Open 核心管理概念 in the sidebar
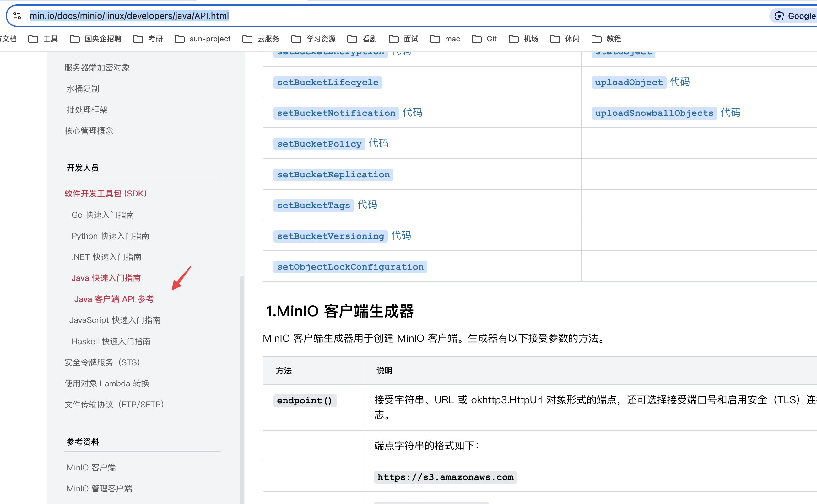 (x=89, y=131)
